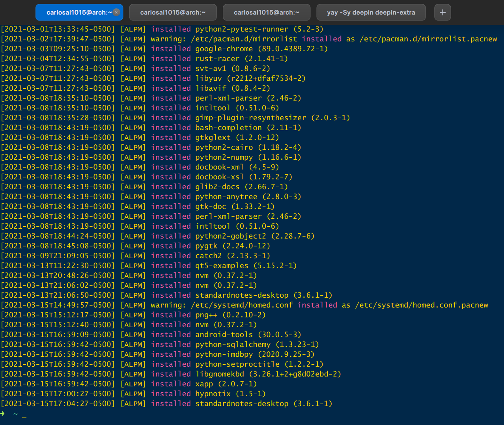
Task: Select the xapp (2.0.7-1) package text
Action: click(x=226, y=384)
